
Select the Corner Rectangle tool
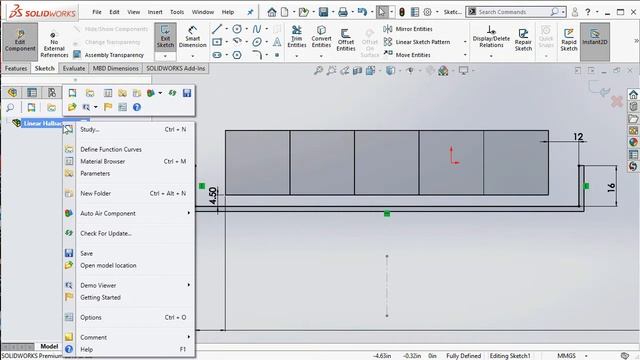point(217,42)
